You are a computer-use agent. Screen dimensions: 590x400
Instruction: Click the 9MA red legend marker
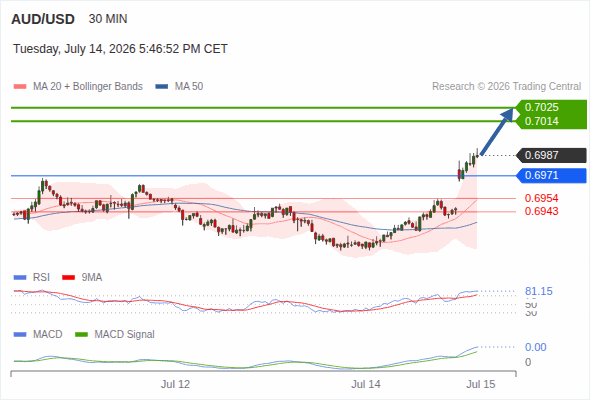pos(68,278)
